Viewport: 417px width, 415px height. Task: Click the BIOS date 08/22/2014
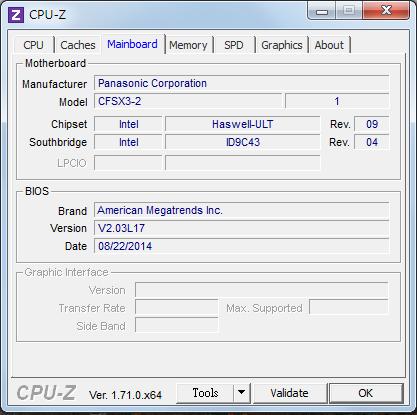coord(242,246)
